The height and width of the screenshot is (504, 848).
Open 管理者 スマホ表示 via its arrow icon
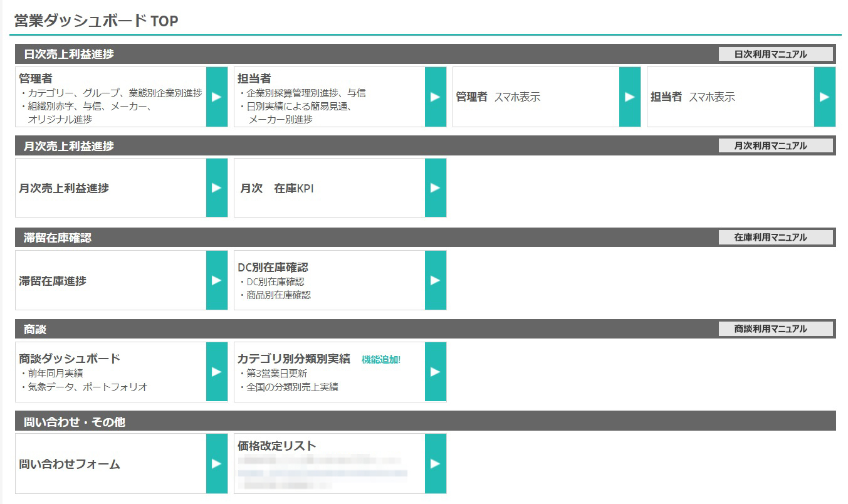629,97
